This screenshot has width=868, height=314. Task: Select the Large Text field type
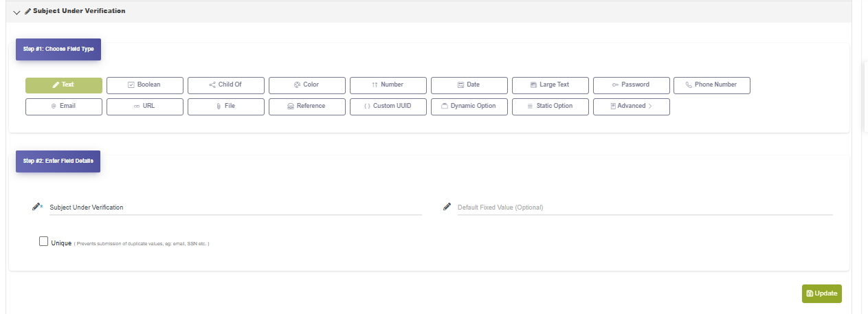(x=550, y=85)
